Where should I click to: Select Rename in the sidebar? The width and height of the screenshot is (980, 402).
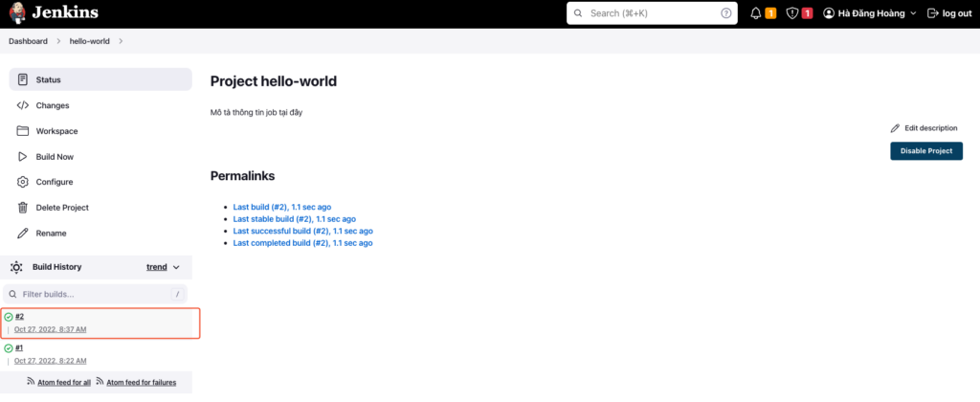(100, 234)
